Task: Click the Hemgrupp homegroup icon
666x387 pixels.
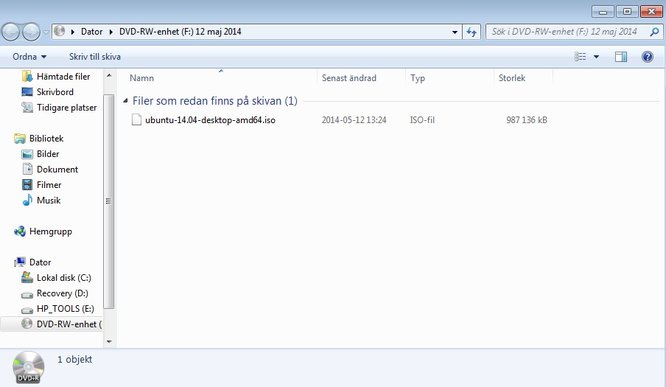Action: (20, 232)
